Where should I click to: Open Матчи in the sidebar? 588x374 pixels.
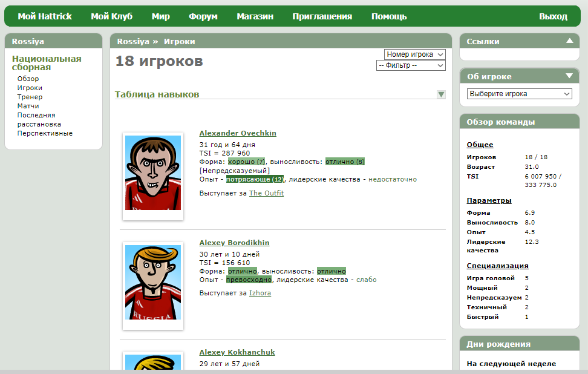(28, 106)
